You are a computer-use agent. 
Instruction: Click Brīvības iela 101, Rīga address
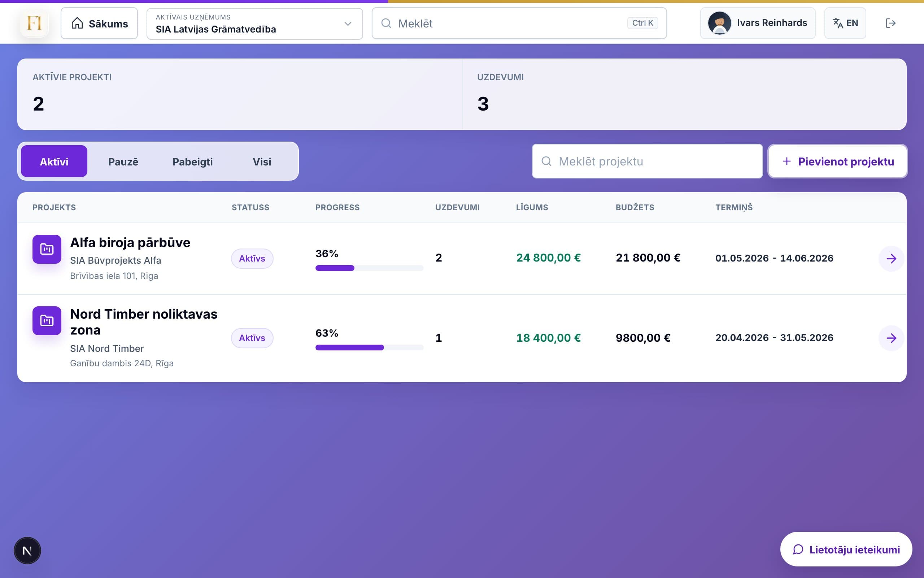pos(114,276)
